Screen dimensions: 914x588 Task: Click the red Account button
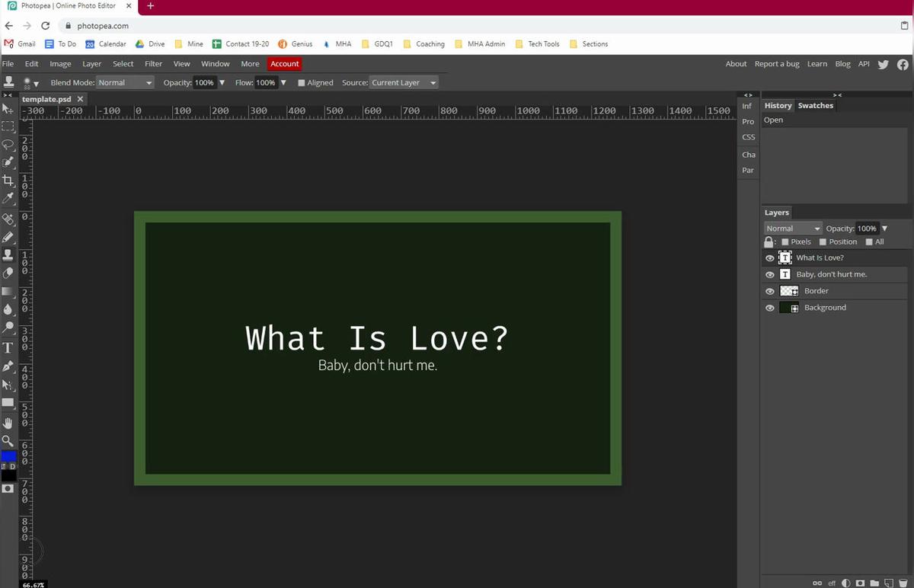pos(285,64)
